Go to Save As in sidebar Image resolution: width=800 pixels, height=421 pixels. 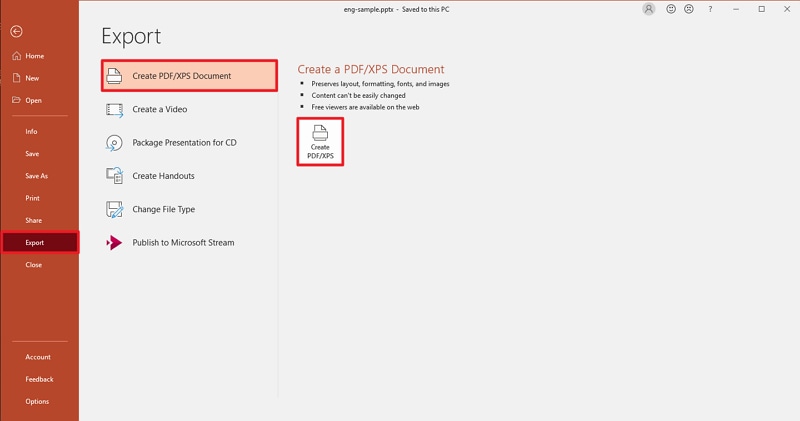(x=39, y=176)
